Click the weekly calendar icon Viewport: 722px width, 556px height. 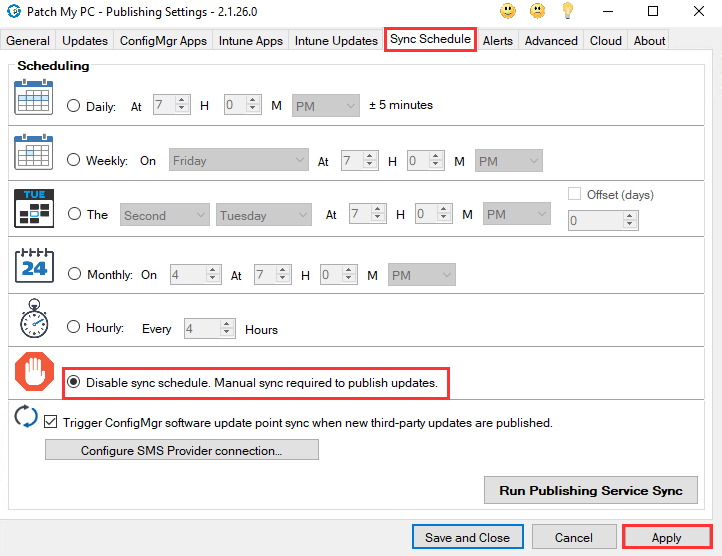34,152
